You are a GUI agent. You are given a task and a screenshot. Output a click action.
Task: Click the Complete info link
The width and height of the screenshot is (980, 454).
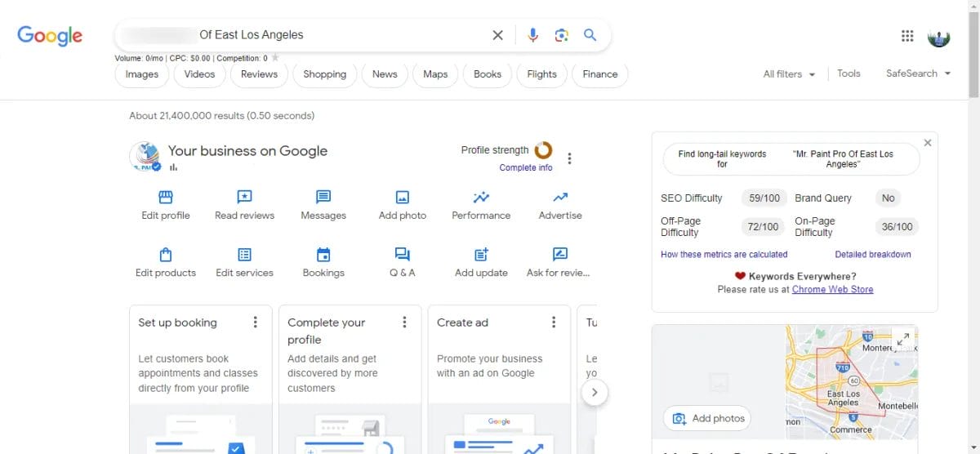pyautogui.click(x=525, y=167)
